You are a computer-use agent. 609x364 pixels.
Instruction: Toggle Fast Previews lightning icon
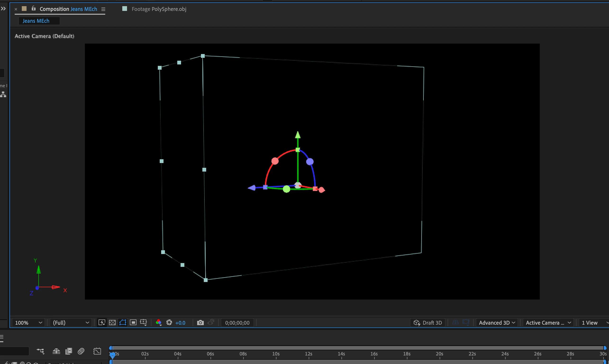coord(102,323)
